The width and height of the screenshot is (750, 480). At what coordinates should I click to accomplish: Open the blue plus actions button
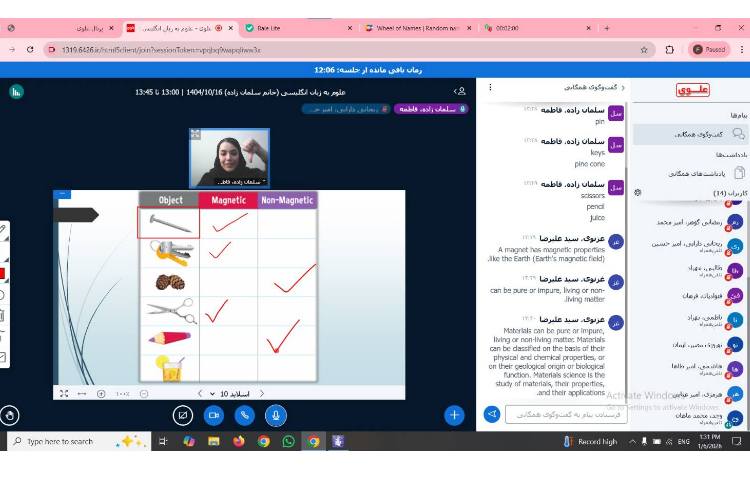click(x=454, y=415)
